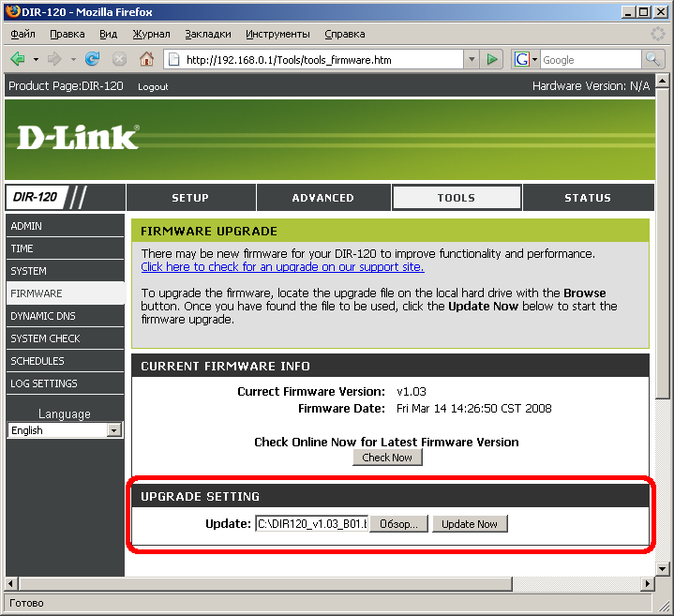
Task: Open the forward history dropdown arrow
Action: coord(73,59)
